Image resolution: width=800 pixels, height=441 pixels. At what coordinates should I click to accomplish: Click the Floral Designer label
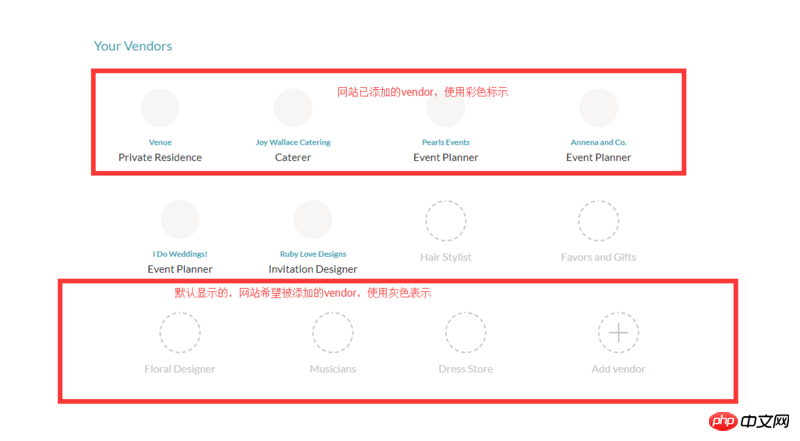pos(180,369)
